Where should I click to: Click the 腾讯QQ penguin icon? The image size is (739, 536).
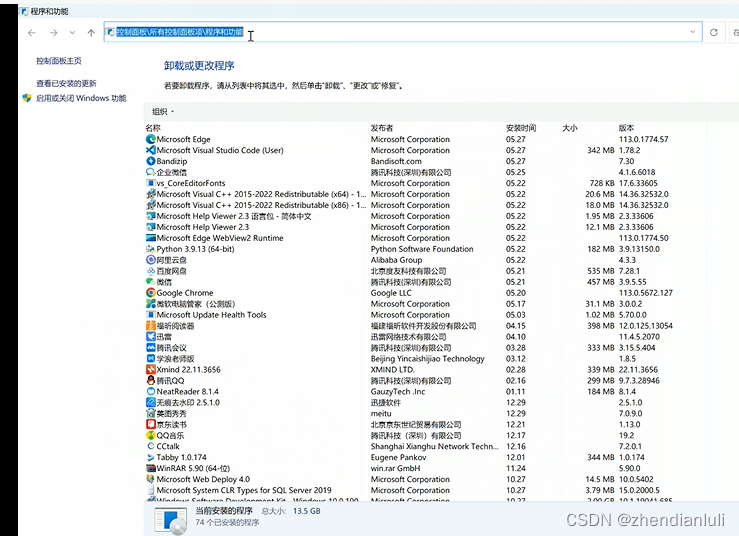click(x=150, y=380)
